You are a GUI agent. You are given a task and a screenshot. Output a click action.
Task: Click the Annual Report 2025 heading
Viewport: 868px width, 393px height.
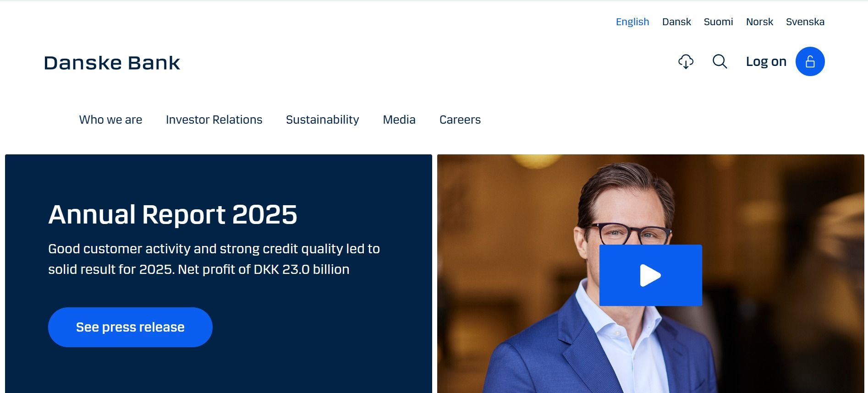point(173,214)
